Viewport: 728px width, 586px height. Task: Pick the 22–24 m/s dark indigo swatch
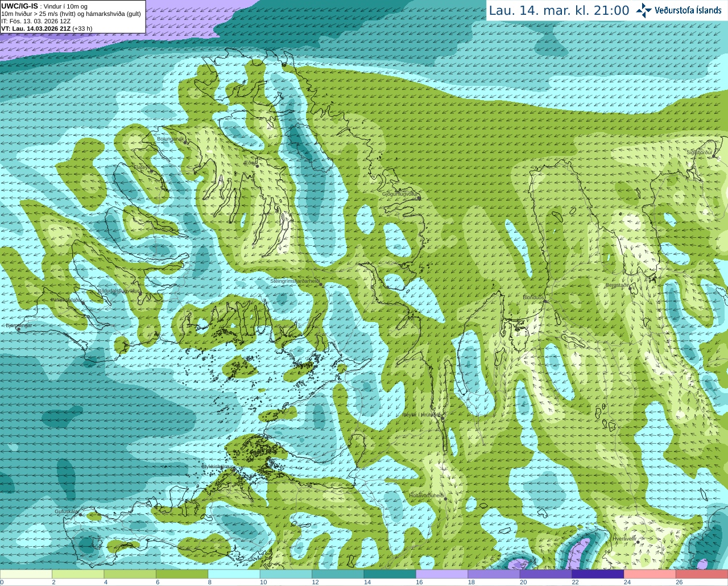(x=598, y=574)
